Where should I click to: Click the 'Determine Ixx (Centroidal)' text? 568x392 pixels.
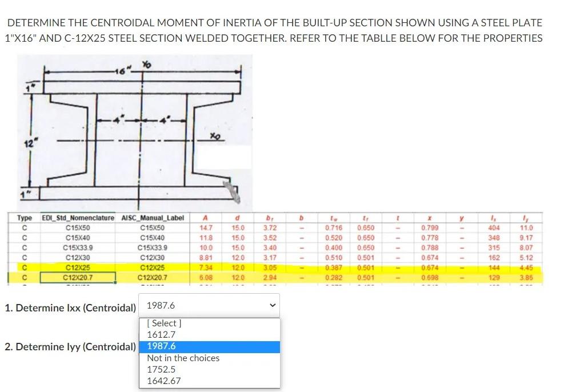click(x=69, y=307)
